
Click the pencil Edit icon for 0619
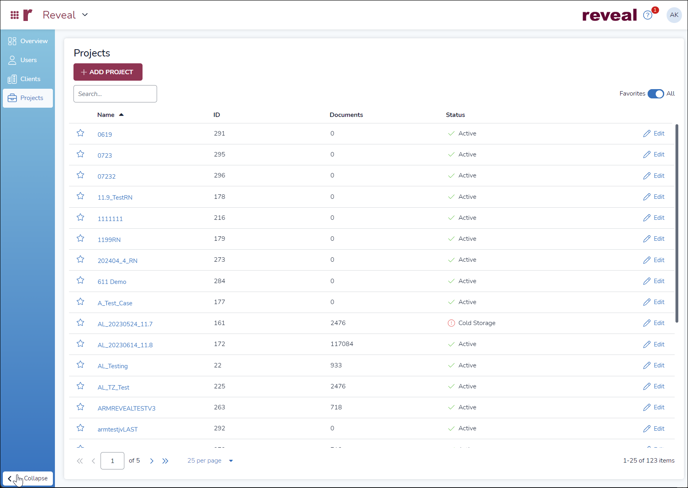point(647,134)
